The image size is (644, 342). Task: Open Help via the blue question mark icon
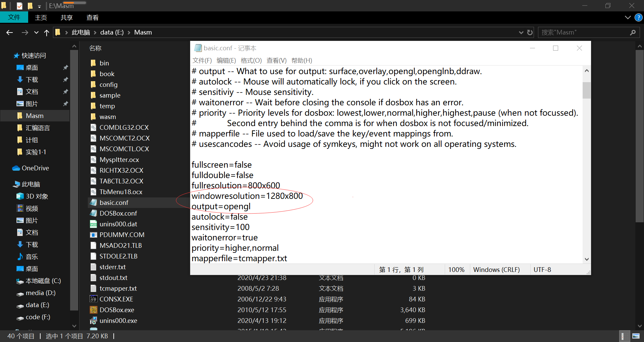[638, 17]
